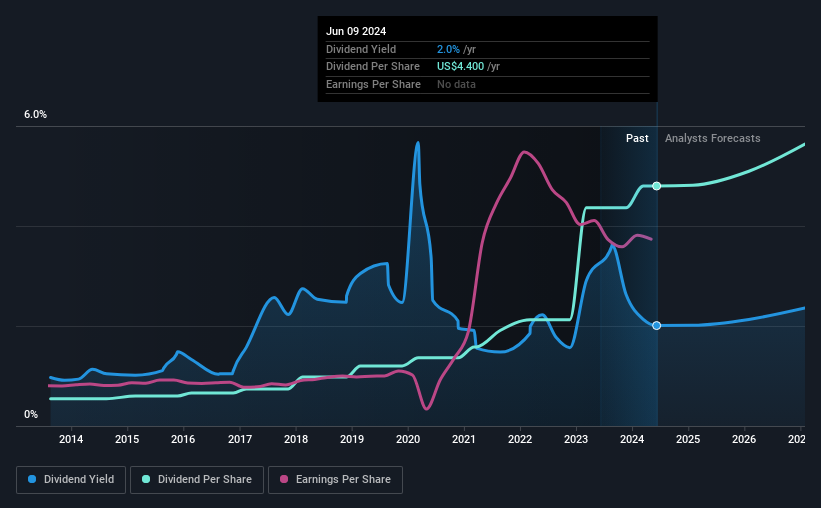This screenshot has width=821, height=508.
Task: Click the 2026 x-axis year label
Action: (744, 439)
